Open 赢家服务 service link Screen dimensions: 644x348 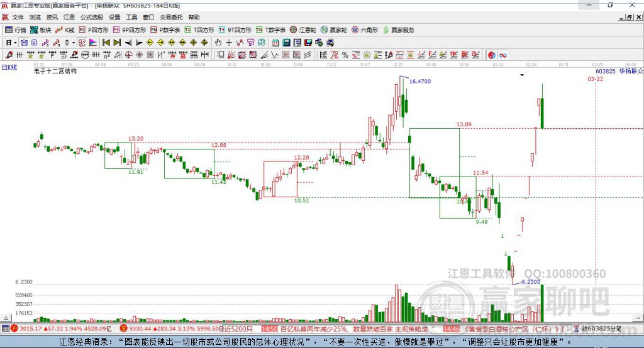(x=398, y=30)
